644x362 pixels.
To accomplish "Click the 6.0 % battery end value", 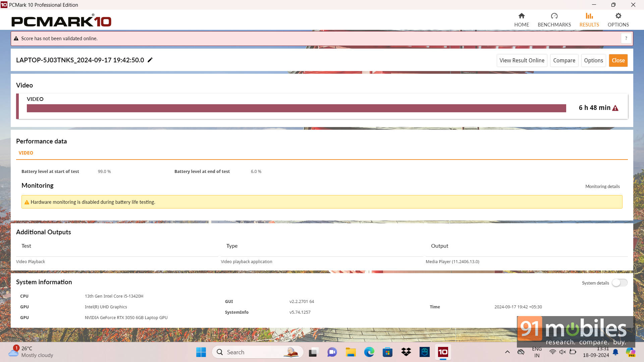I will [x=256, y=171].
